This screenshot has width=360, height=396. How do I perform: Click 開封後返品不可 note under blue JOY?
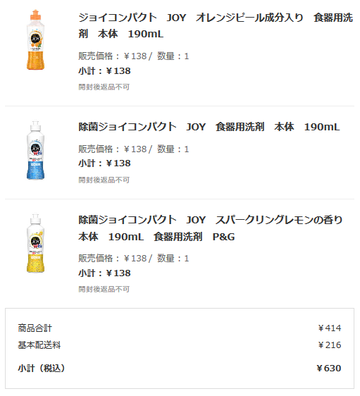(104, 180)
